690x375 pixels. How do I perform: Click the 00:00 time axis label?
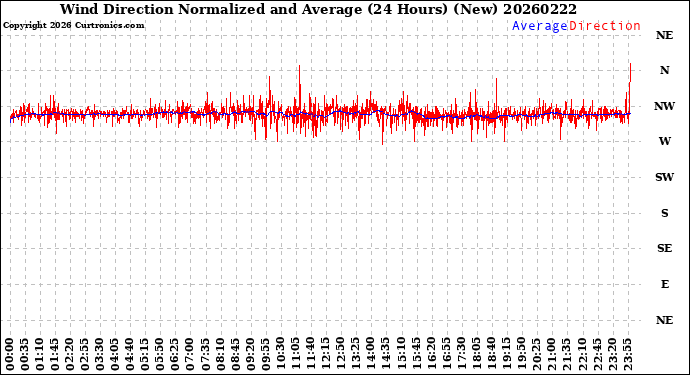point(10,354)
